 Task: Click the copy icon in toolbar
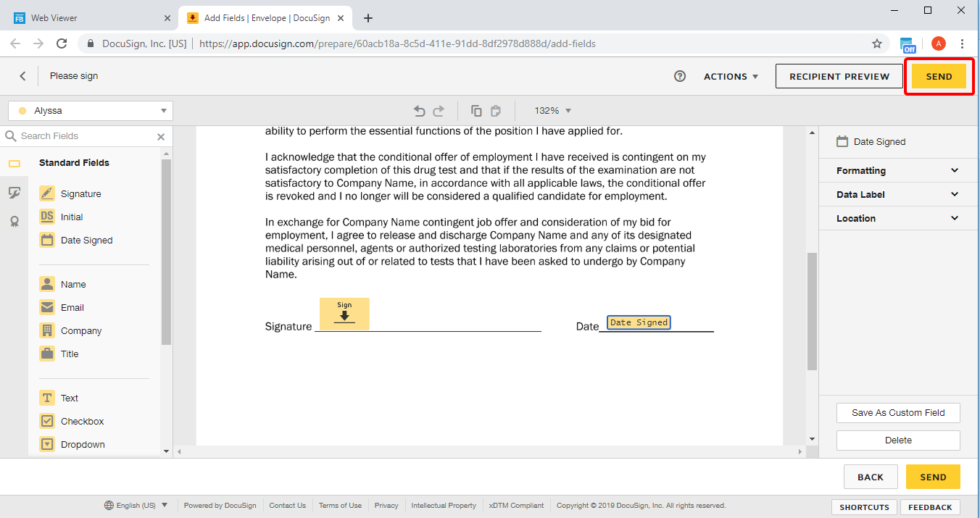476,111
